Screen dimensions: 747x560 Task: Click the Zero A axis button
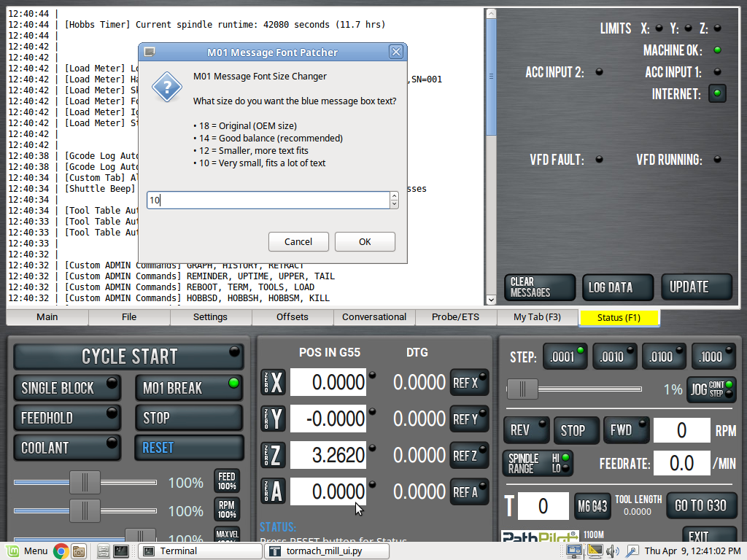click(x=274, y=491)
